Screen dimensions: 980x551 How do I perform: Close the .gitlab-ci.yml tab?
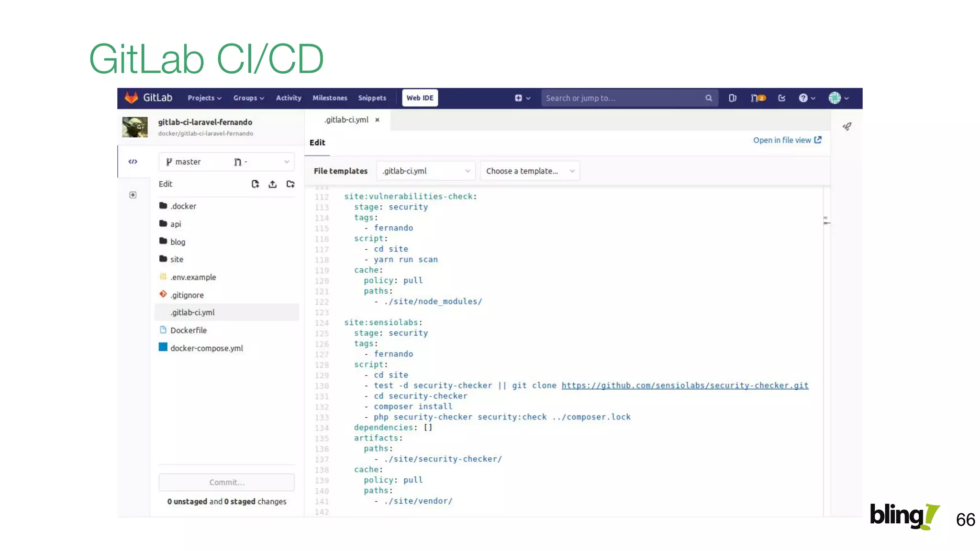click(x=378, y=120)
